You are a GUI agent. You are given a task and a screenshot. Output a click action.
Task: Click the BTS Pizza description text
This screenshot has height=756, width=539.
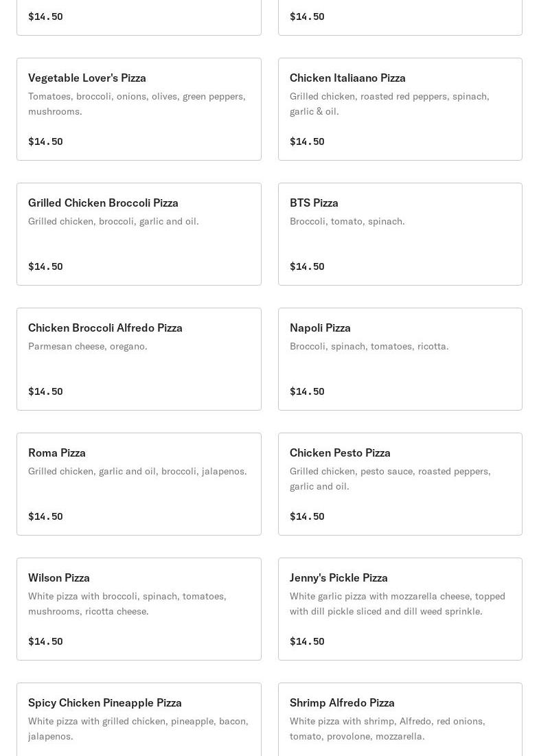point(347,221)
